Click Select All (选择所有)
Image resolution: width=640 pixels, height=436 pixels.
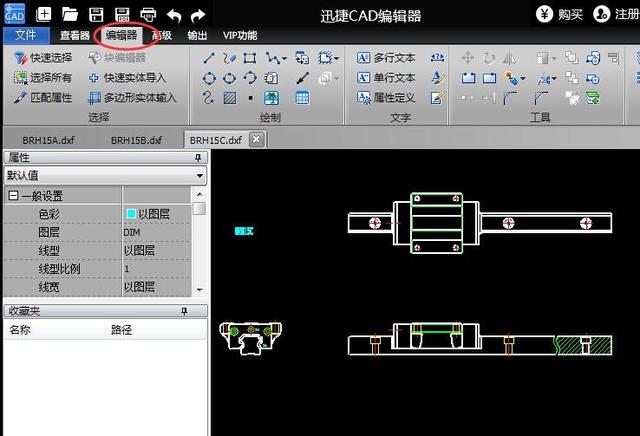pyautogui.click(x=43, y=78)
